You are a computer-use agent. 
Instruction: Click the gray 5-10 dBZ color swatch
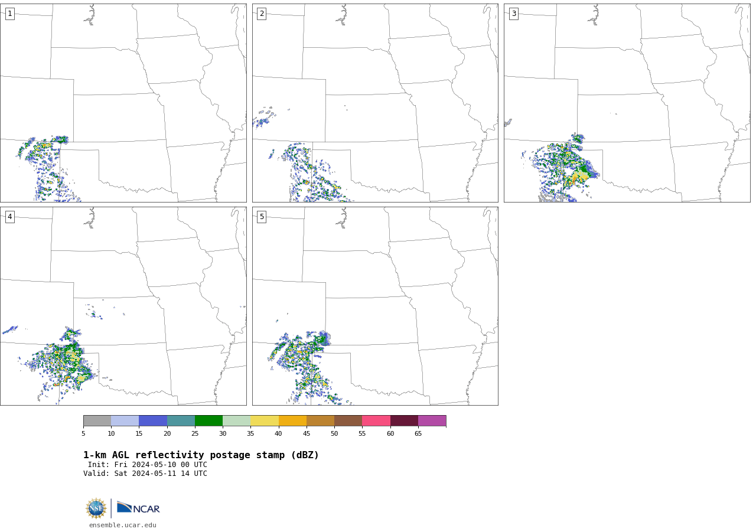[x=97, y=420]
